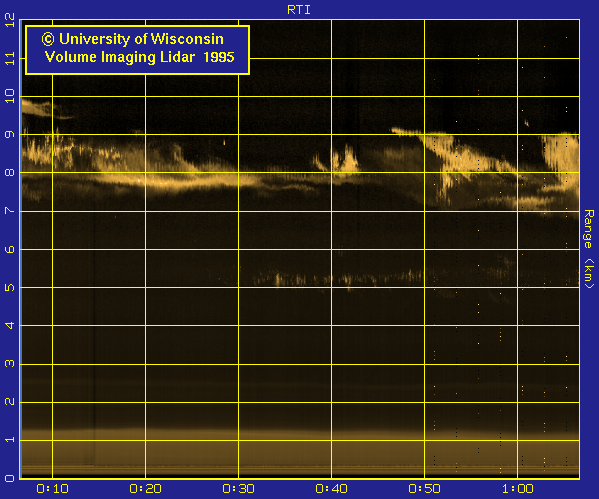Click the 0:30 time axis label

coord(238,489)
